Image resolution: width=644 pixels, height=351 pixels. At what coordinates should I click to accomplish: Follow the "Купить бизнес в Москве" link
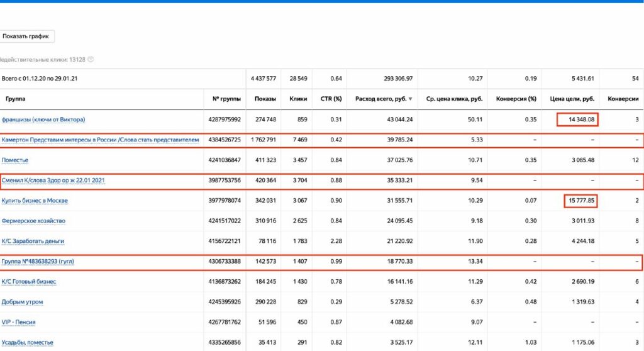35,201
